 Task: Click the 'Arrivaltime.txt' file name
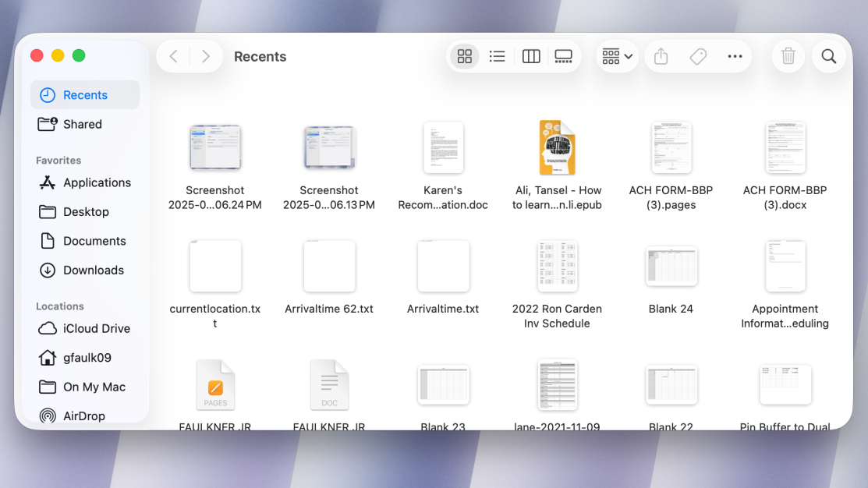point(443,309)
